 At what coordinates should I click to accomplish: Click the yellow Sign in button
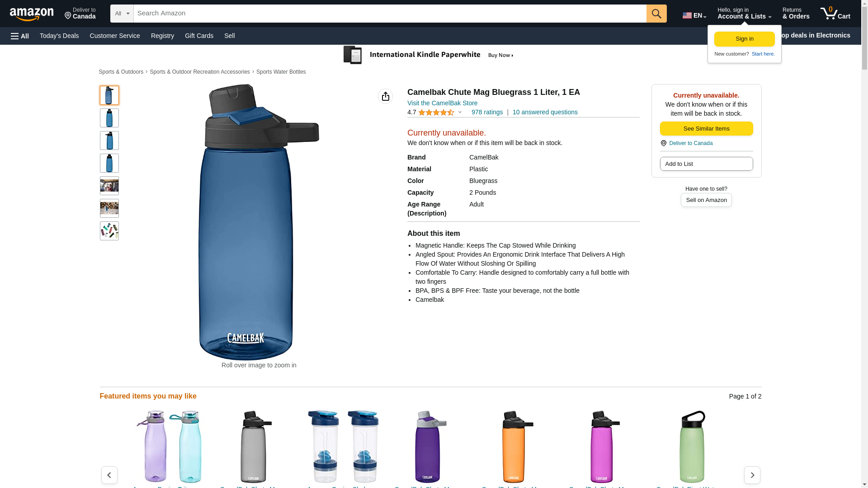[x=744, y=39]
